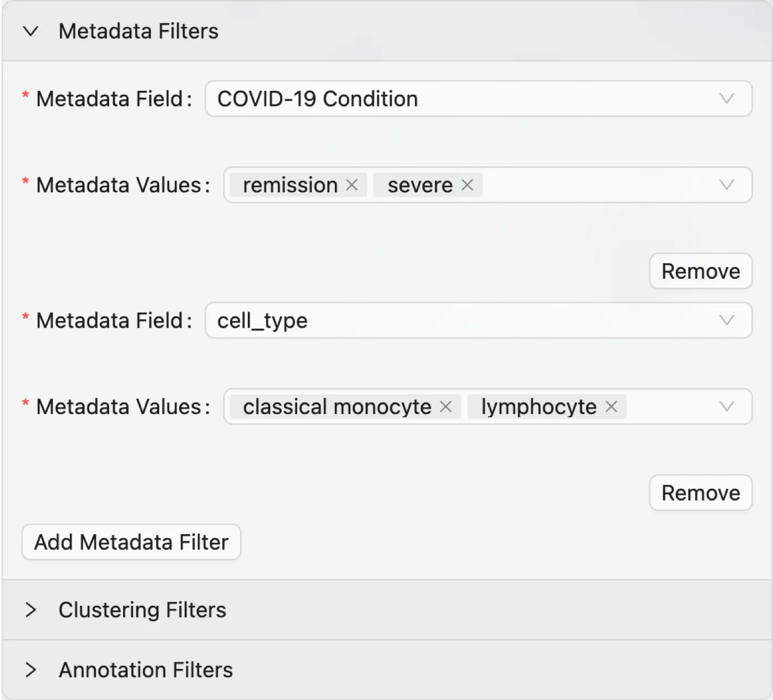
Task: Remove the cell_type filter
Action: (x=700, y=493)
